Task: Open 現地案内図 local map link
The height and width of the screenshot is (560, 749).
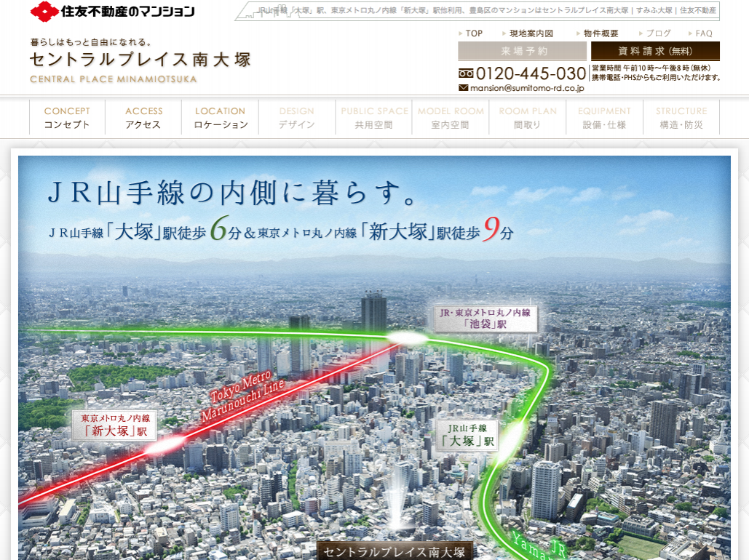Action: click(x=531, y=33)
